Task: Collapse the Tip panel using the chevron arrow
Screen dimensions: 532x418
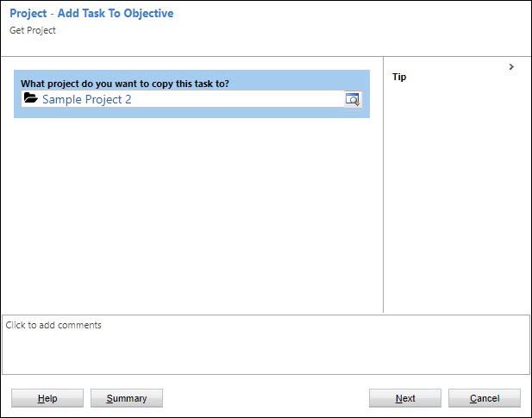Action: [511, 66]
